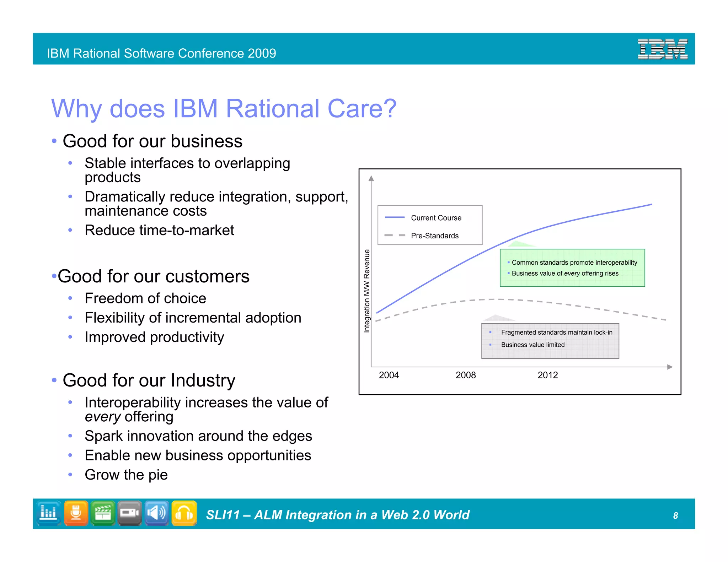
Task: Click the blue speaker volume icon
Action: click(x=156, y=513)
